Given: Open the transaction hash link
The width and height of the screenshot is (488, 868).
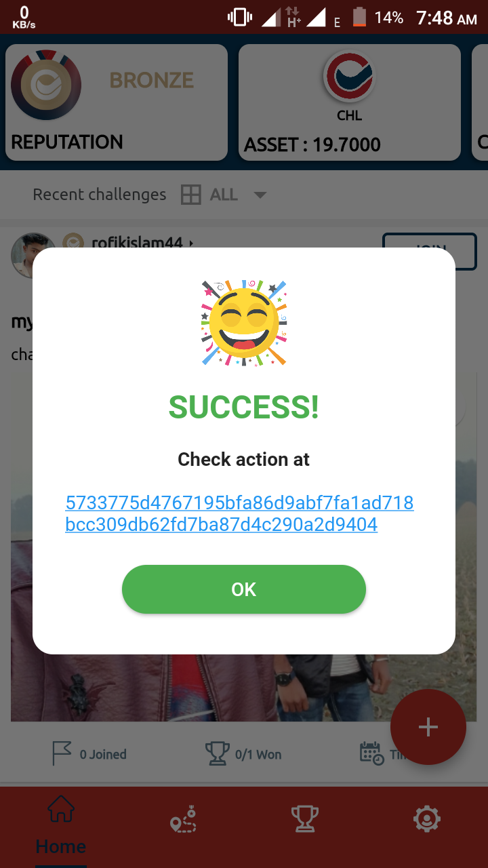Looking at the screenshot, I should (239, 513).
